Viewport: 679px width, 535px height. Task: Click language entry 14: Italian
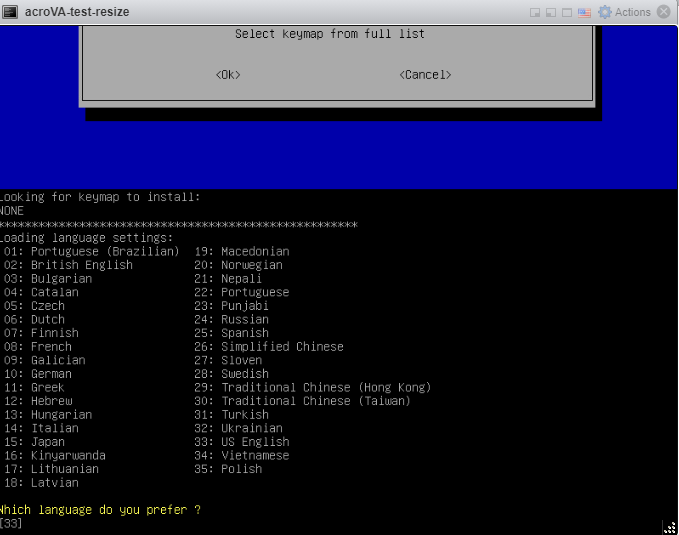point(41,428)
